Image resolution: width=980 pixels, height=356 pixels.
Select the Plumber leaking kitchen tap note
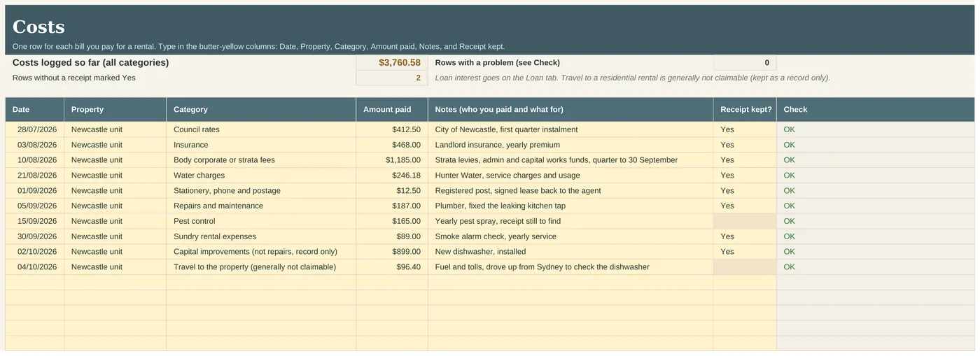coord(570,206)
